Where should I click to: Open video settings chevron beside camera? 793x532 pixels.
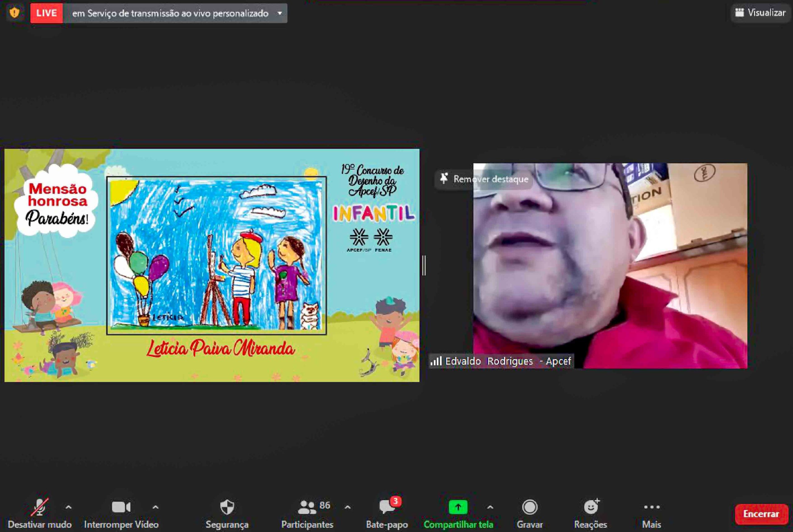[156, 507]
